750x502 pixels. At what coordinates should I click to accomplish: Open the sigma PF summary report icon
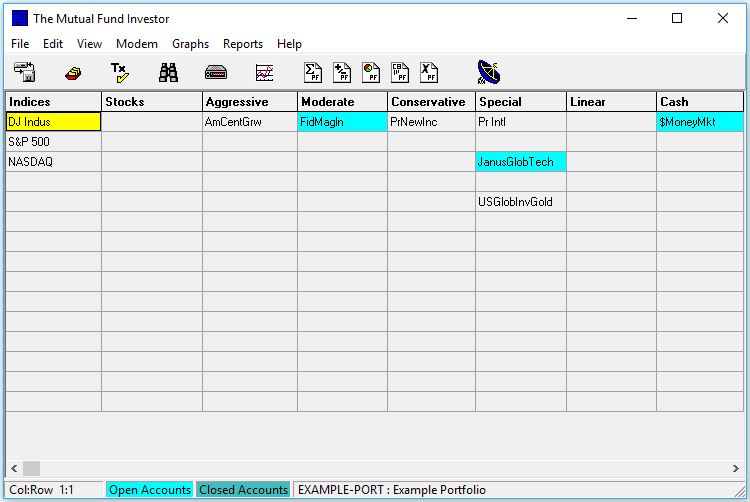click(x=313, y=73)
